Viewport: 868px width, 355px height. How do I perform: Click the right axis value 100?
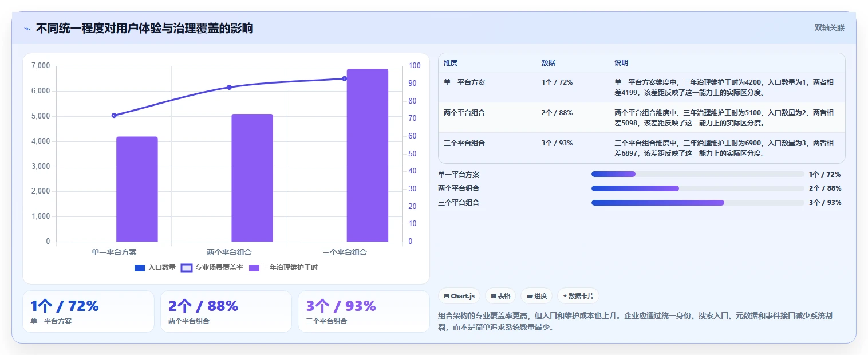tap(415, 66)
